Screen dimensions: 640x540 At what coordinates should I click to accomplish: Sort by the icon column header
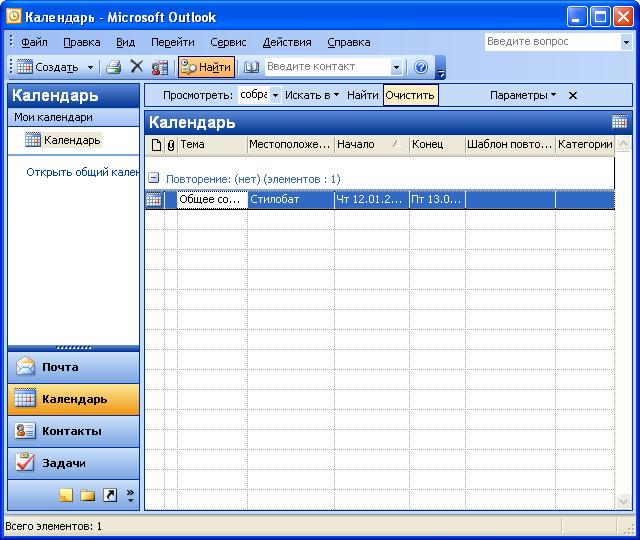click(156, 144)
